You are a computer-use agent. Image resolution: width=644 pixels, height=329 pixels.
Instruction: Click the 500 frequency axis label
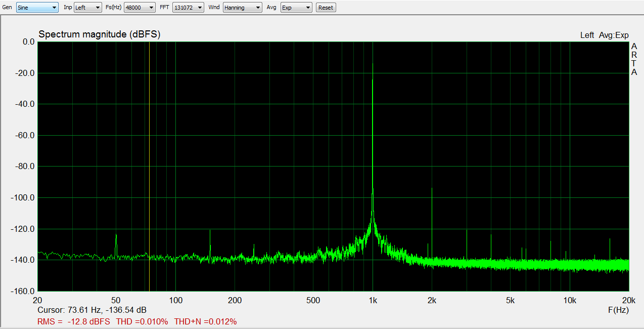[x=313, y=300]
